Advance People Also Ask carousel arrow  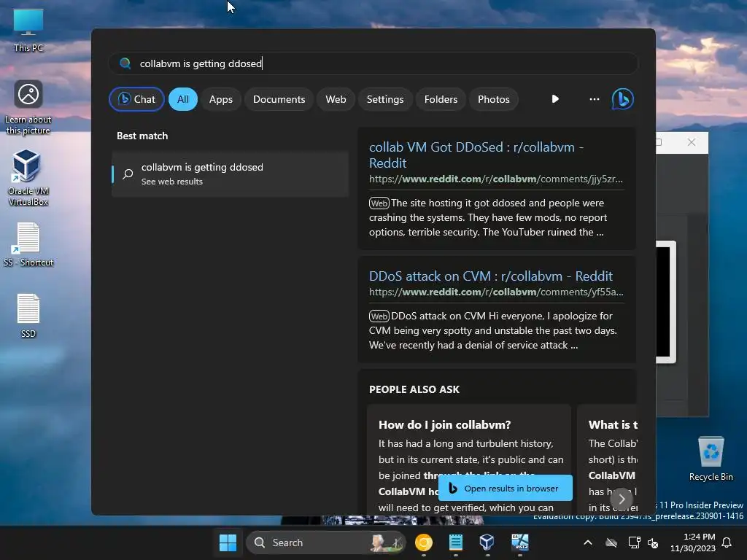click(x=622, y=499)
